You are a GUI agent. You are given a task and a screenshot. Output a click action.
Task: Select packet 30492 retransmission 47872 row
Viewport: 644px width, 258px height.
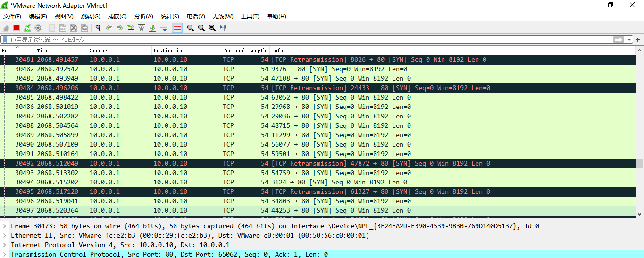[x=318, y=164]
